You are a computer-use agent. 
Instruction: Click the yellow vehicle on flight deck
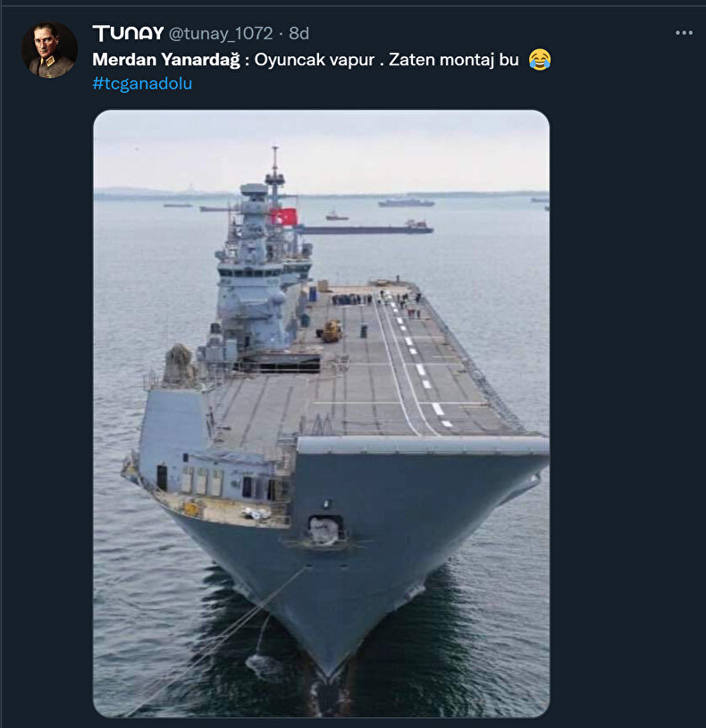(332, 331)
